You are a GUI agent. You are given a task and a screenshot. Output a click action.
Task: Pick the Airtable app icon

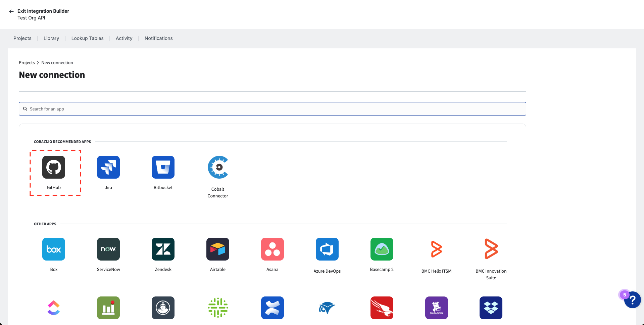[218, 249]
